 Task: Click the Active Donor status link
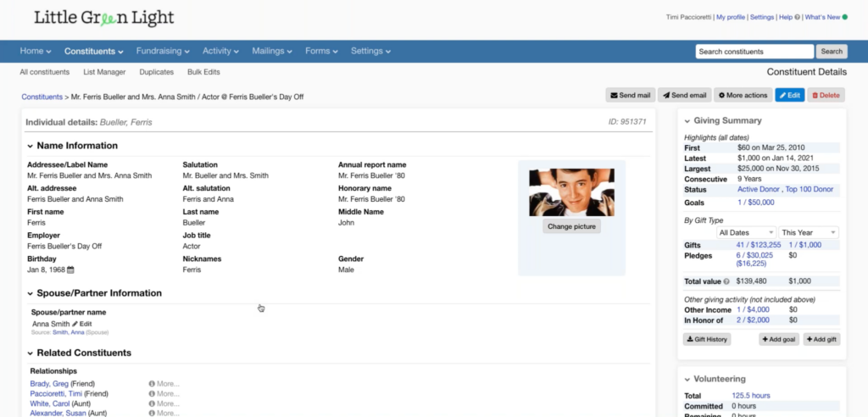click(759, 189)
